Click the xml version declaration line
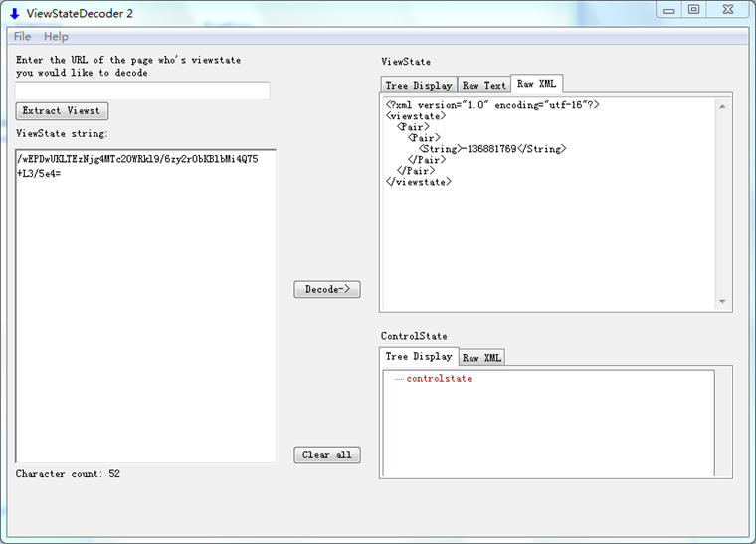Screen dimensions: 756x544 click(492, 105)
